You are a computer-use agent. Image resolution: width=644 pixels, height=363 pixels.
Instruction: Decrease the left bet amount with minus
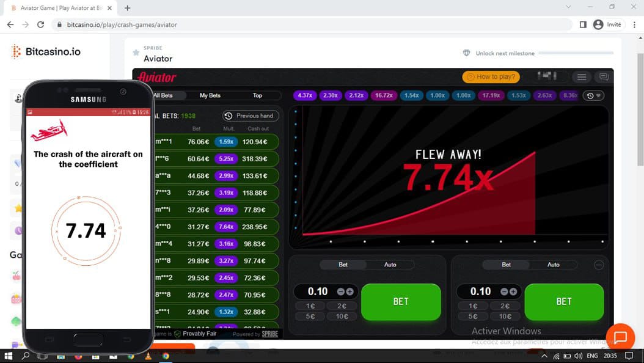[x=340, y=291]
